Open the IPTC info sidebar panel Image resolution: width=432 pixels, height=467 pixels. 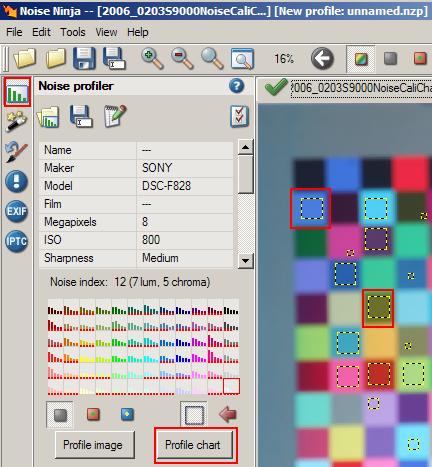coord(17,241)
